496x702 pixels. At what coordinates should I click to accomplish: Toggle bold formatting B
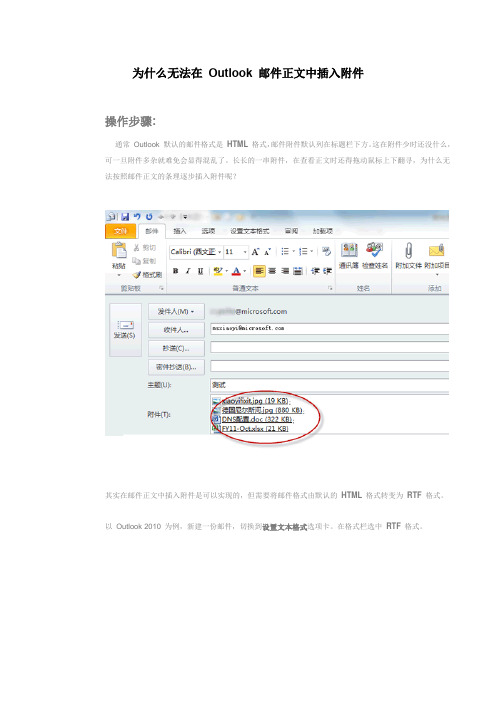(x=175, y=271)
